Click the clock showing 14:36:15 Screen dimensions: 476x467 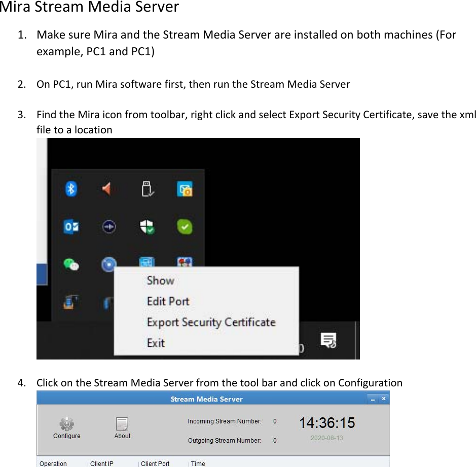click(x=326, y=422)
